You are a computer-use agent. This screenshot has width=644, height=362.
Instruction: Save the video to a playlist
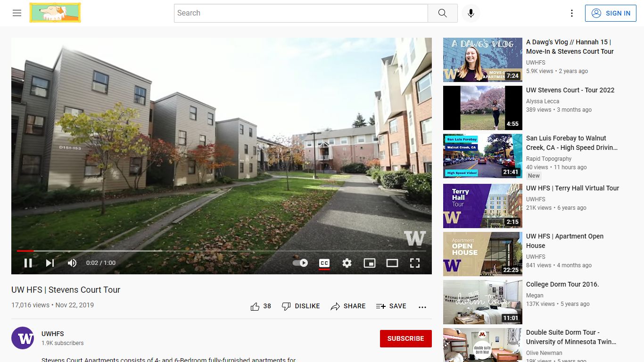[391, 306]
